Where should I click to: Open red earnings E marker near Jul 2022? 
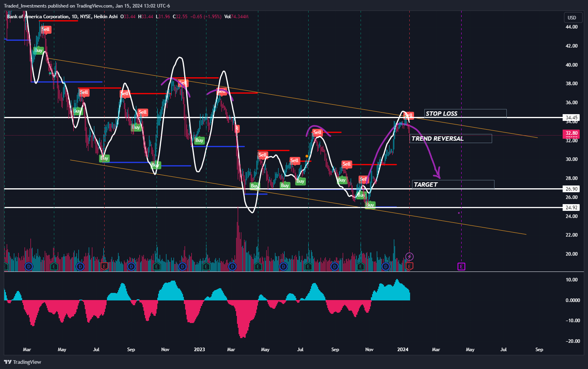tap(104, 267)
